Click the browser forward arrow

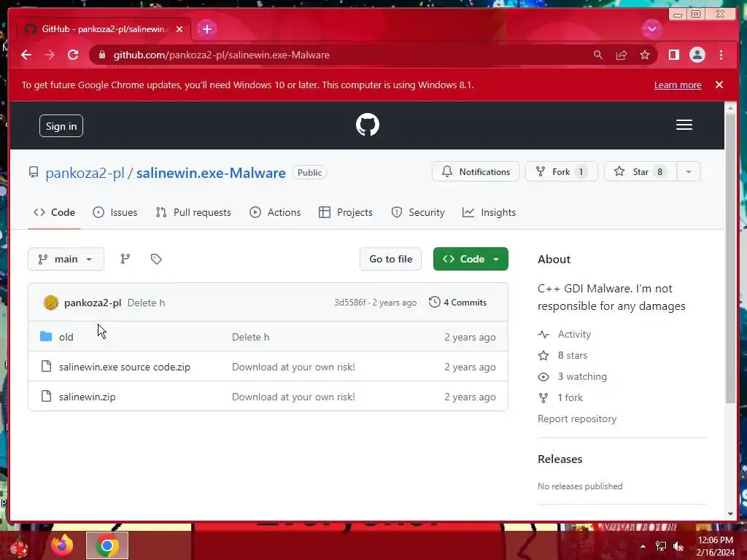click(x=50, y=55)
